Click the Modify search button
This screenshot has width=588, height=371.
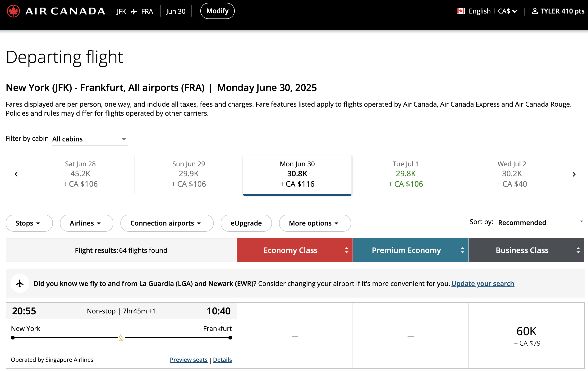tap(217, 11)
